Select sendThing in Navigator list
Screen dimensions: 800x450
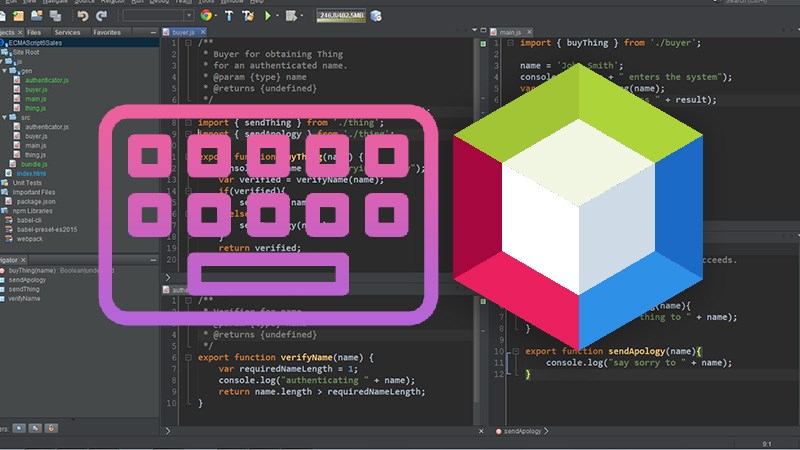[23, 289]
